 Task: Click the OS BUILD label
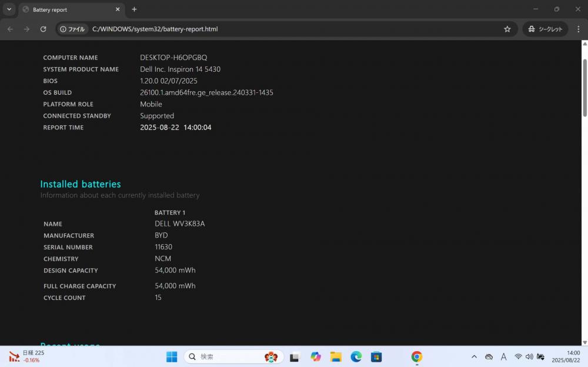click(58, 92)
